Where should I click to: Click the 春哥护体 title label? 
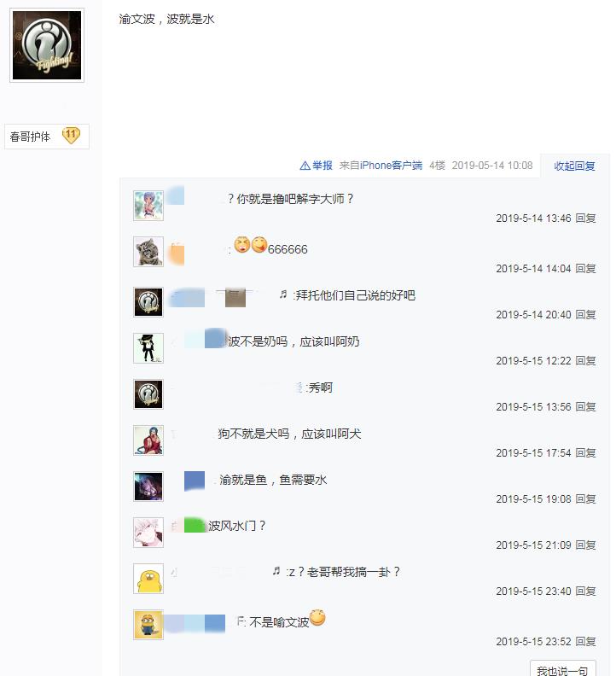pos(30,137)
